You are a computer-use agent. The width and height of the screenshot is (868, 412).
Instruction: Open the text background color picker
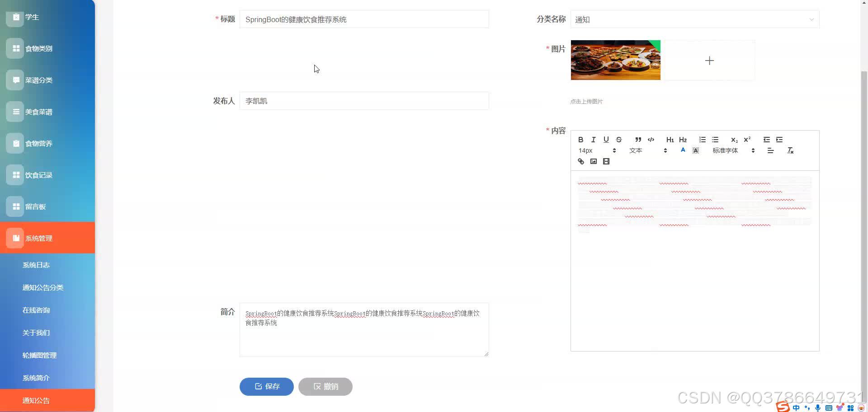click(696, 150)
